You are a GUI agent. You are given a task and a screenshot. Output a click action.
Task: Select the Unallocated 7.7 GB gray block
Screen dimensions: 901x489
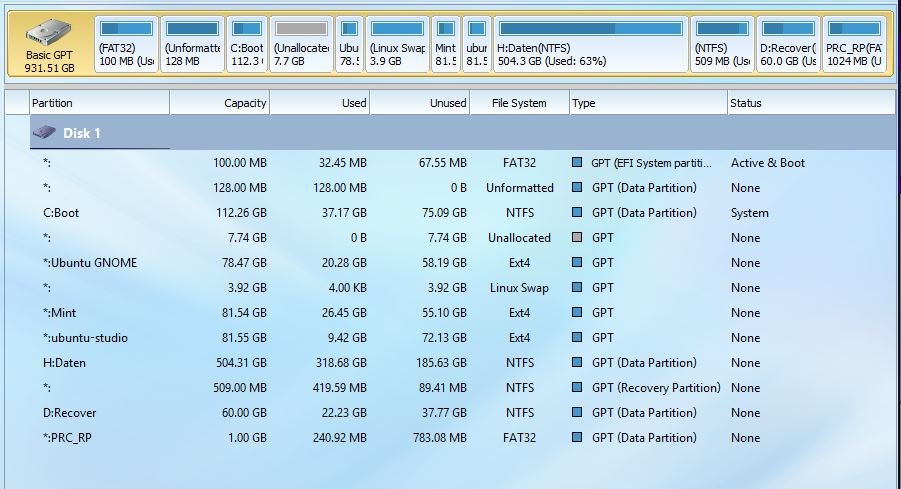click(x=301, y=45)
